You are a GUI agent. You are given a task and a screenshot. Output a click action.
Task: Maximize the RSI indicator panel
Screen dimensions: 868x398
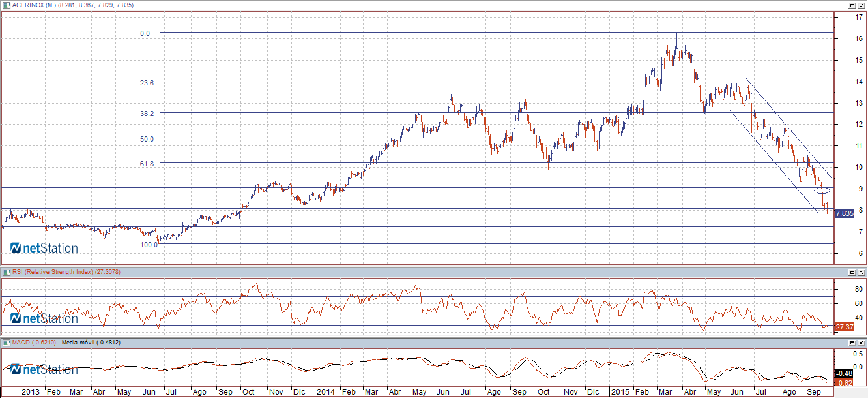[852, 271]
